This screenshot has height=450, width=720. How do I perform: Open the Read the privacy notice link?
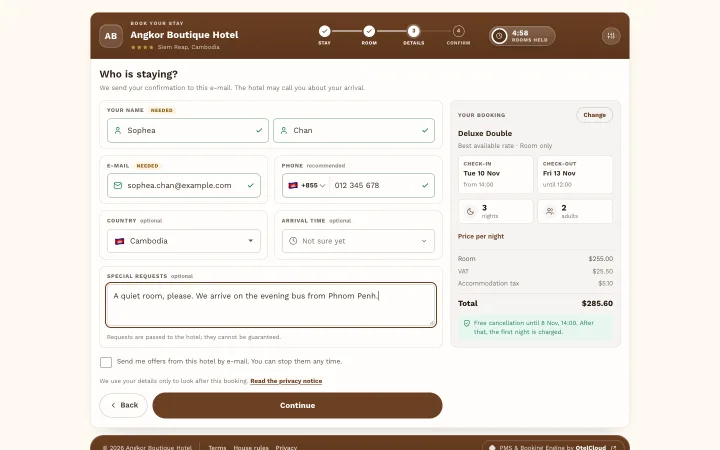coord(286,381)
